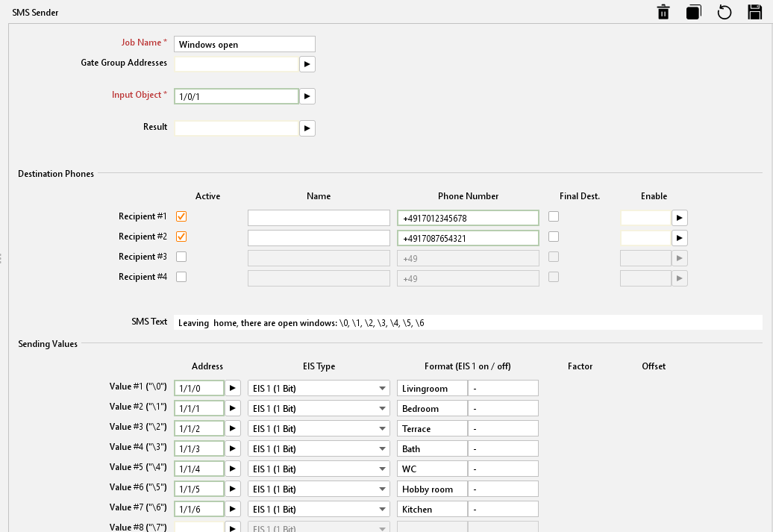Open EIS Type dropdown for Value #1
This screenshot has height=532, width=773.
319,388
